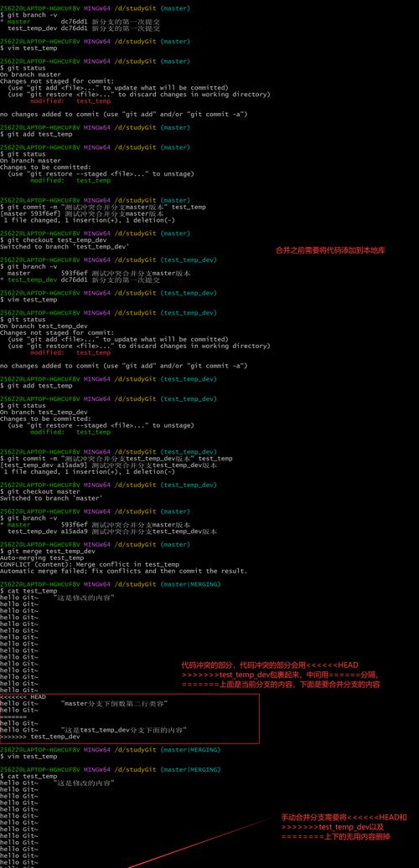419x868 pixels.
Task: Click the red annotation about manually deleting markers
Action: (344, 827)
